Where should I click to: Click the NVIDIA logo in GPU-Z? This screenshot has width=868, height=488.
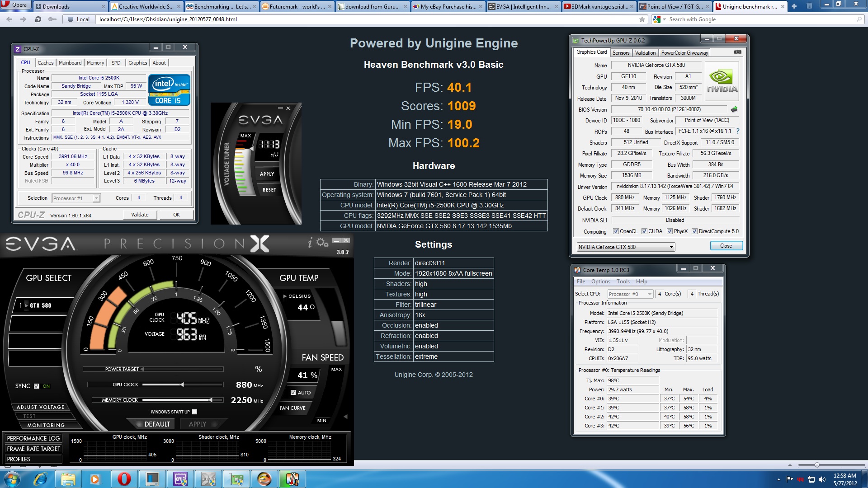pos(722,81)
